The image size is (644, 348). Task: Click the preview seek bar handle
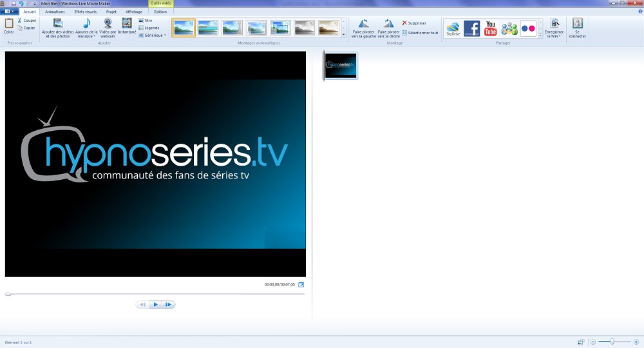tap(8, 294)
